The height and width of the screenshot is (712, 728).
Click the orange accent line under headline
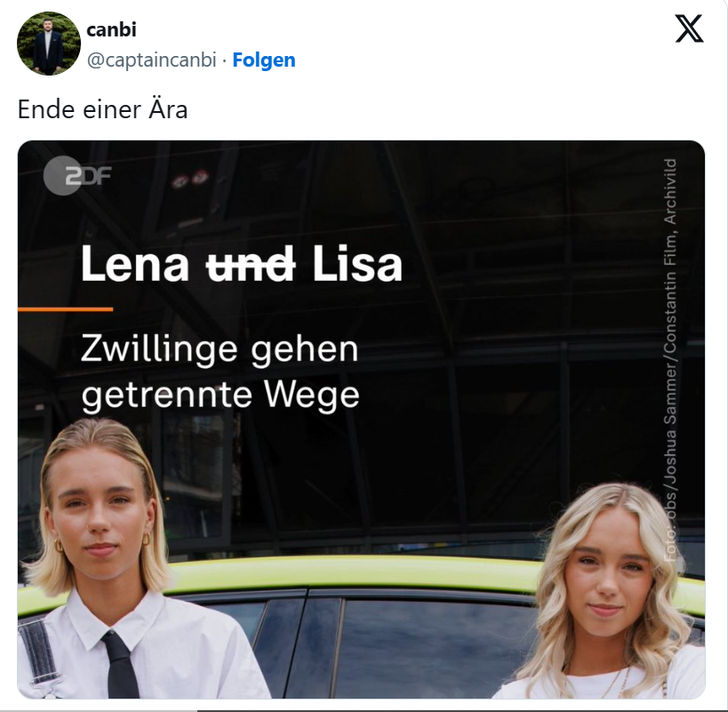click(66, 309)
